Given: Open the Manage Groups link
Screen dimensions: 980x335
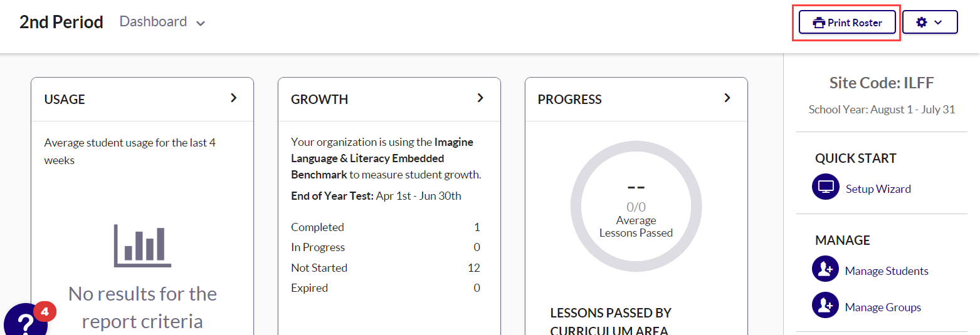Looking at the screenshot, I should pos(883,307).
